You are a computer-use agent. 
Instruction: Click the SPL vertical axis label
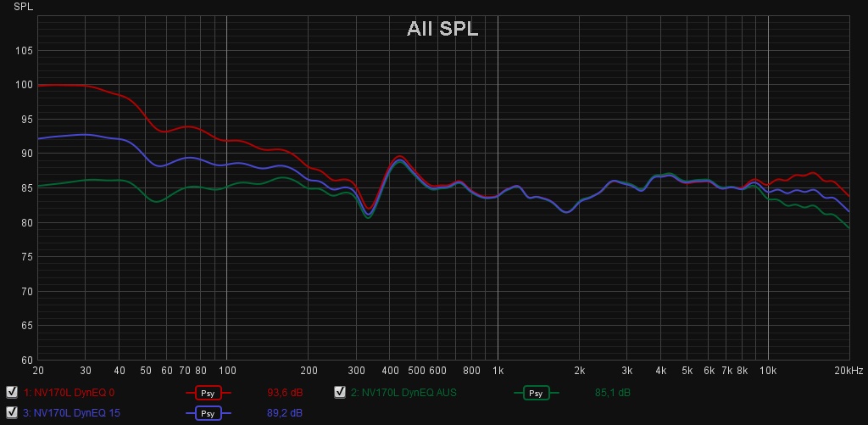[x=22, y=7]
